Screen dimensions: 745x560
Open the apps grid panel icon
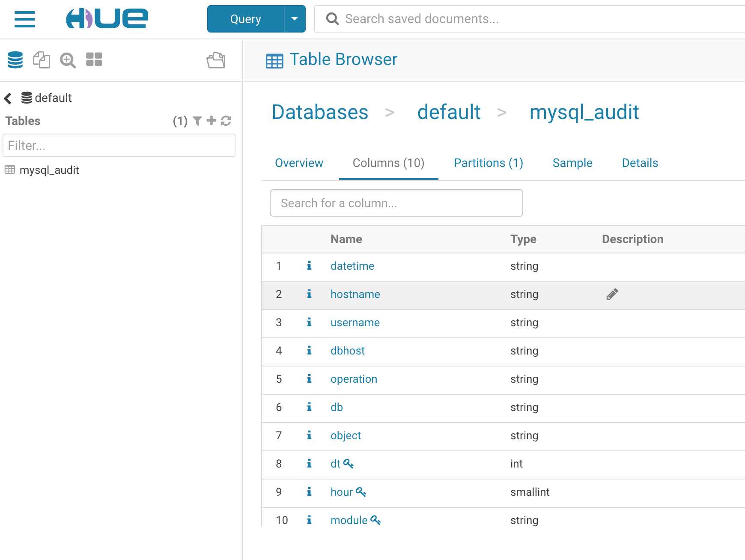(x=94, y=60)
